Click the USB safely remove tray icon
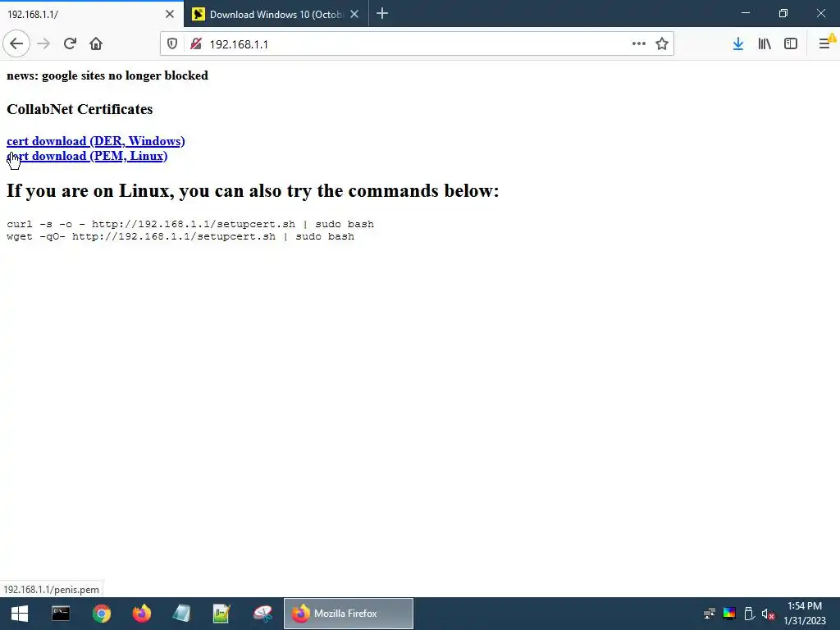This screenshot has width=840, height=630. 749,614
